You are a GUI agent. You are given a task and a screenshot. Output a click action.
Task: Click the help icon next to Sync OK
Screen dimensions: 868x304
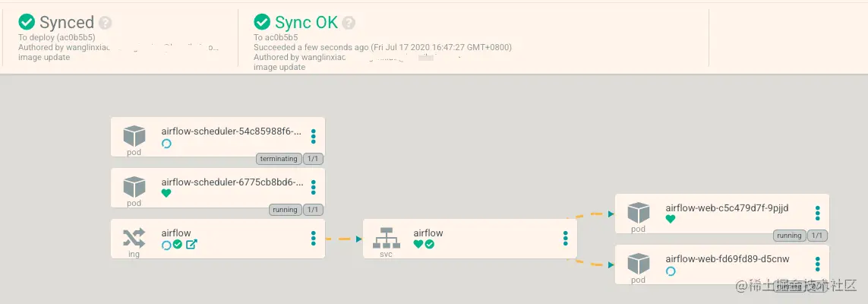tap(349, 23)
